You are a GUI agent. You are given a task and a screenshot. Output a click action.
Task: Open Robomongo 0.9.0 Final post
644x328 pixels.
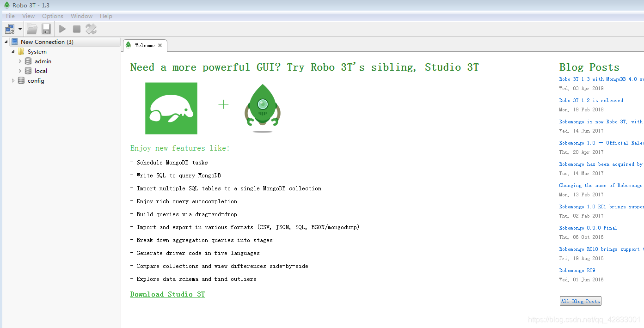point(588,228)
